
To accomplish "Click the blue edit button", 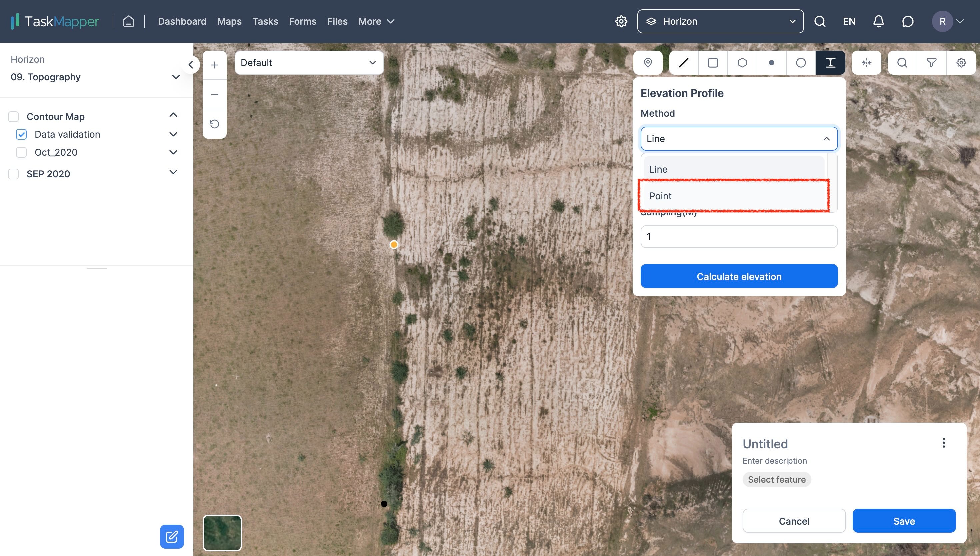I will click(172, 537).
